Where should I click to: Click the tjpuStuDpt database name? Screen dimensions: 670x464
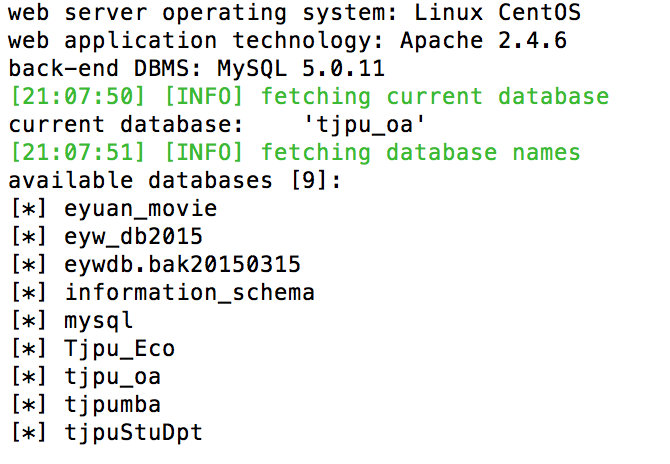(x=133, y=432)
